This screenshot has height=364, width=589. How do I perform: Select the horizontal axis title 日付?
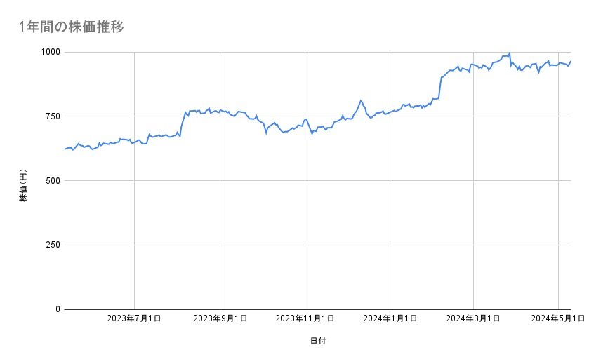[x=317, y=341]
